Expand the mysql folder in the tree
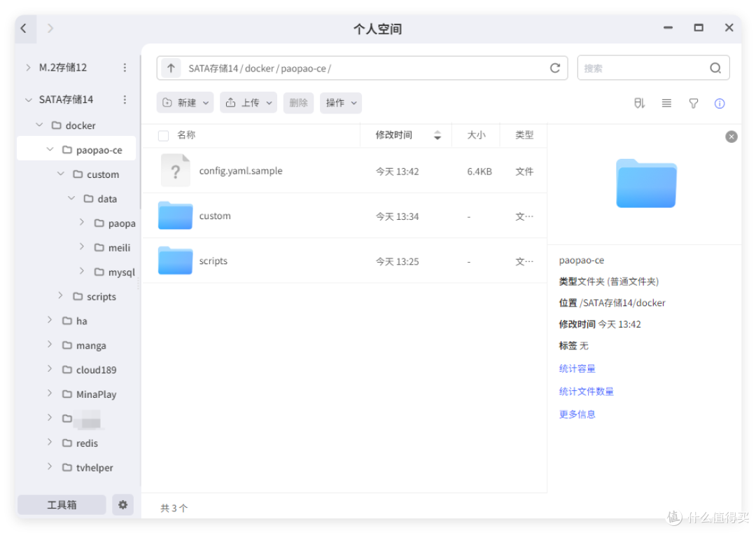Image resolution: width=756 pixels, height=533 pixels. 82,272
